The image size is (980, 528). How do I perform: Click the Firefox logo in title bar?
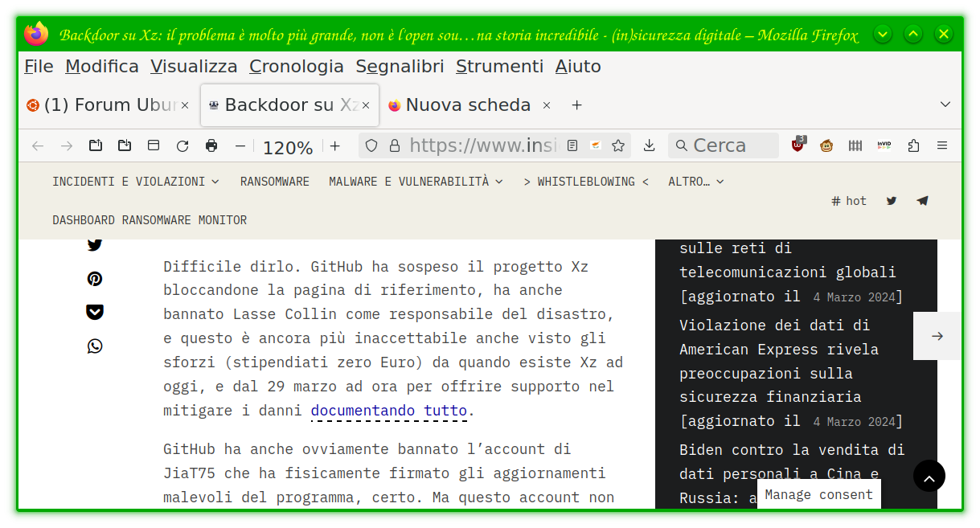point(36,35)
